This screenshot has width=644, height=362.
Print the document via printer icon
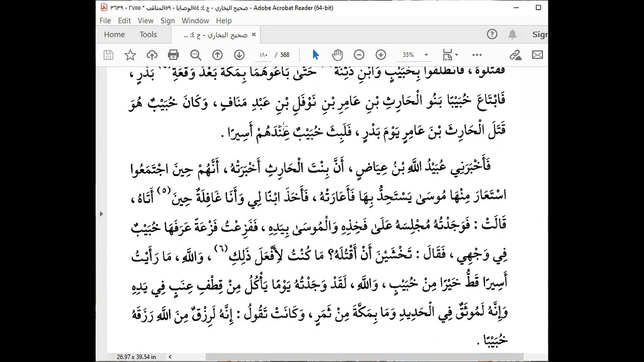pos(174,55)
